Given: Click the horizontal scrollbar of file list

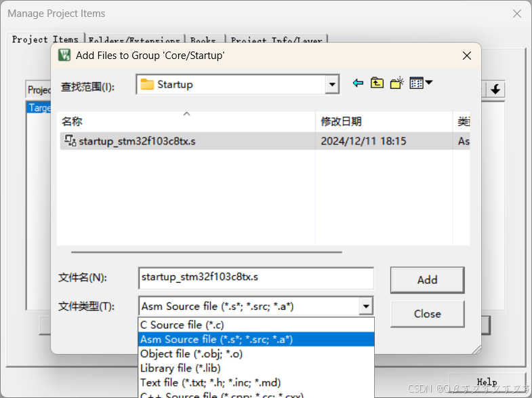Looking at the screenshot, I should (x=206, y=252).
